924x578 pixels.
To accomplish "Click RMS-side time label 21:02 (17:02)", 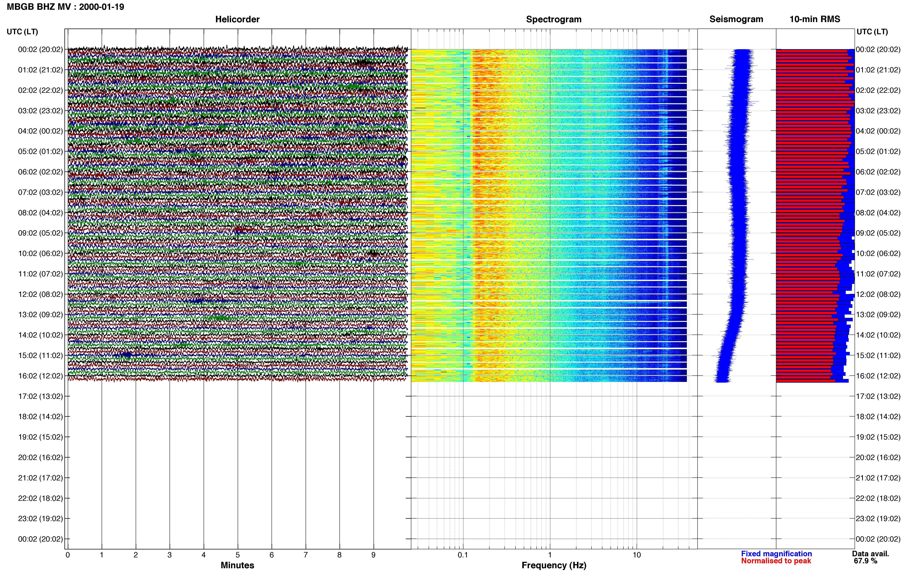I will click(878, 478).
